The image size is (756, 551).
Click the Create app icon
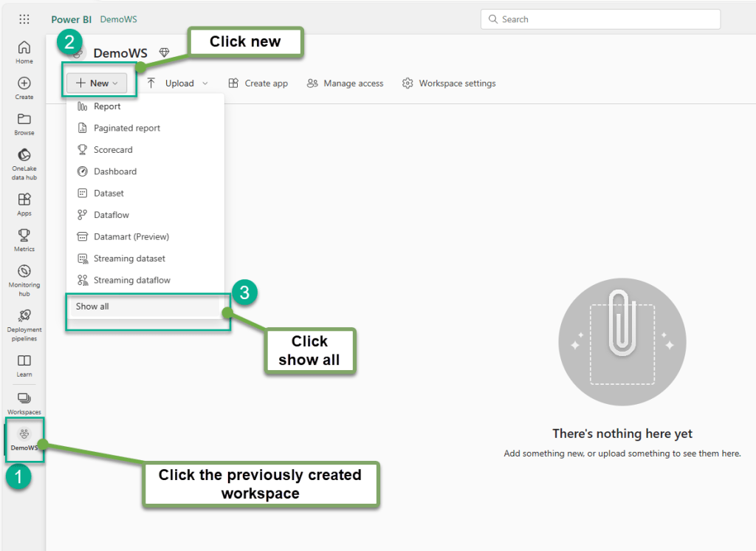click(233, 83)
